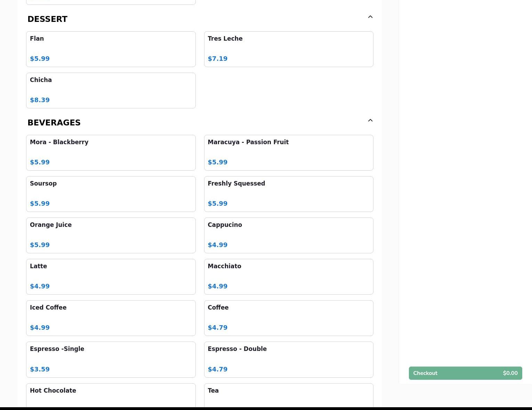
Task: Choose the Chicha menu card
Action: [x=111, y=90]
